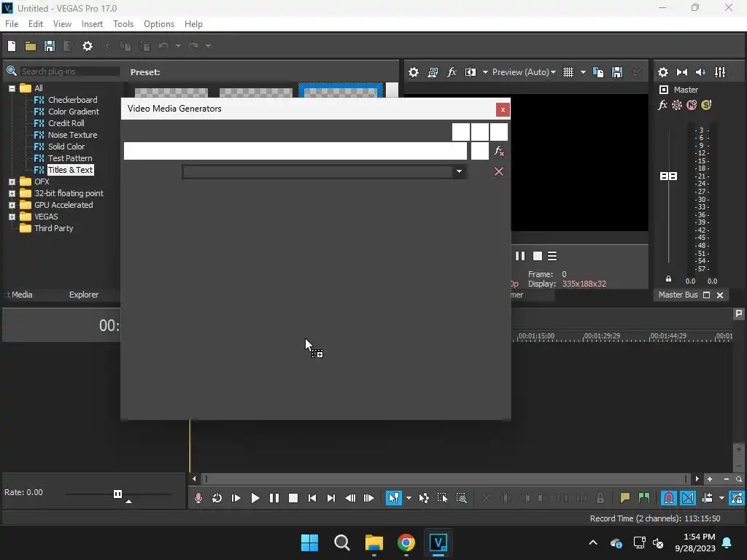Screen dimensions: 747x560
Task: Click timeline Play button
Action: pos(255,498)
